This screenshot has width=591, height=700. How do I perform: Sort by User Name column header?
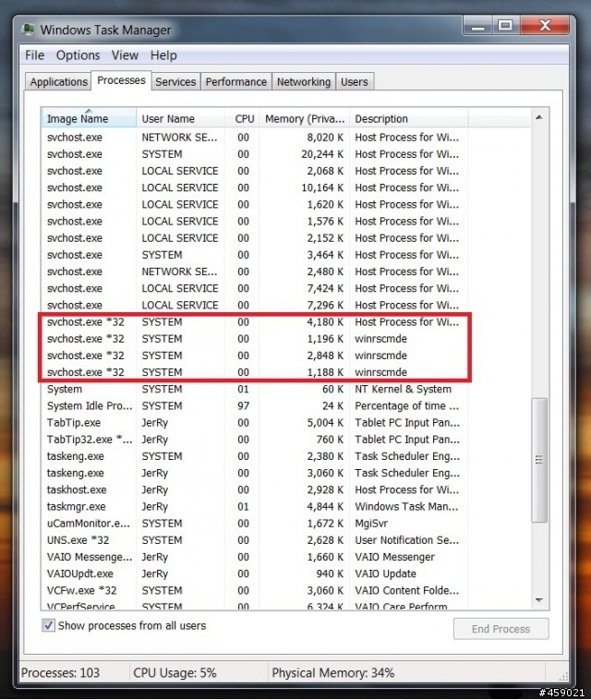180,118
